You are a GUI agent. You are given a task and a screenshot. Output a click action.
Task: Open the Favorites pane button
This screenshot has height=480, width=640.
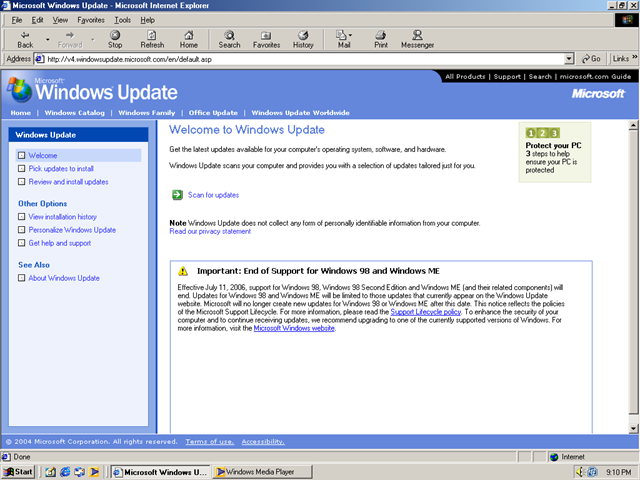point(266,40)
